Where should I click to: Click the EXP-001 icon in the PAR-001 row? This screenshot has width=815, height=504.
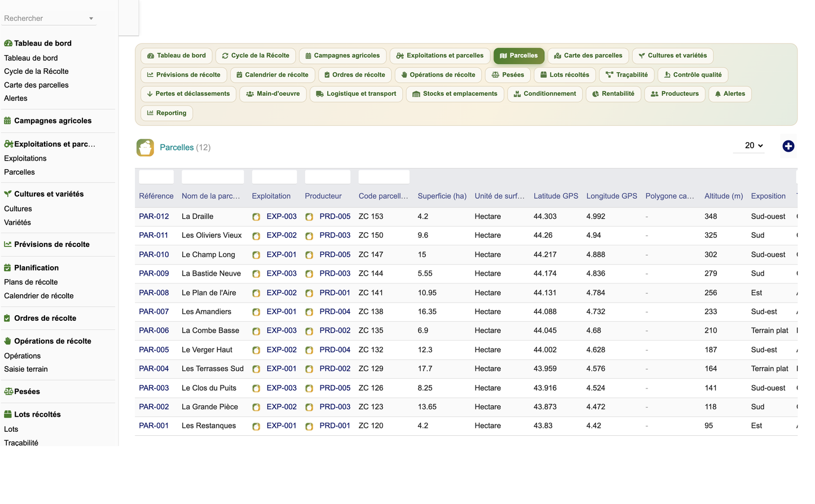coord(256,427)
